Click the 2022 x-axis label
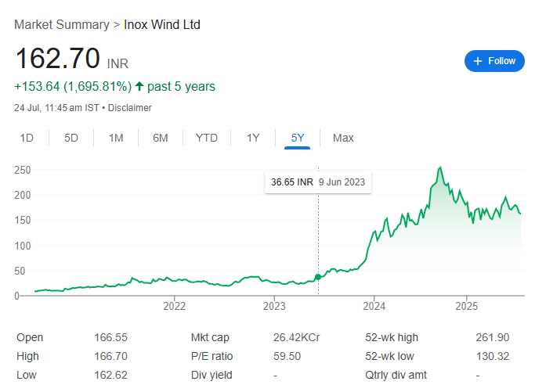Viewport: 546px width, 392px height. point(174,306)
